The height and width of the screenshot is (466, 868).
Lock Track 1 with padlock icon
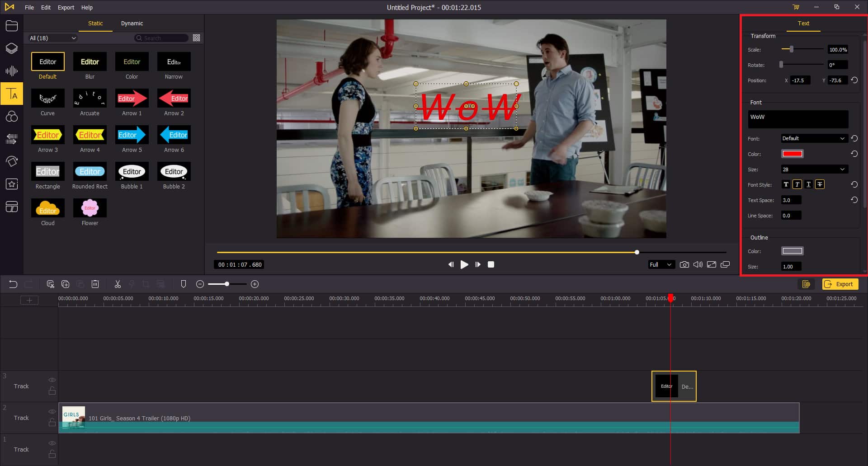(x=52, y=454)
